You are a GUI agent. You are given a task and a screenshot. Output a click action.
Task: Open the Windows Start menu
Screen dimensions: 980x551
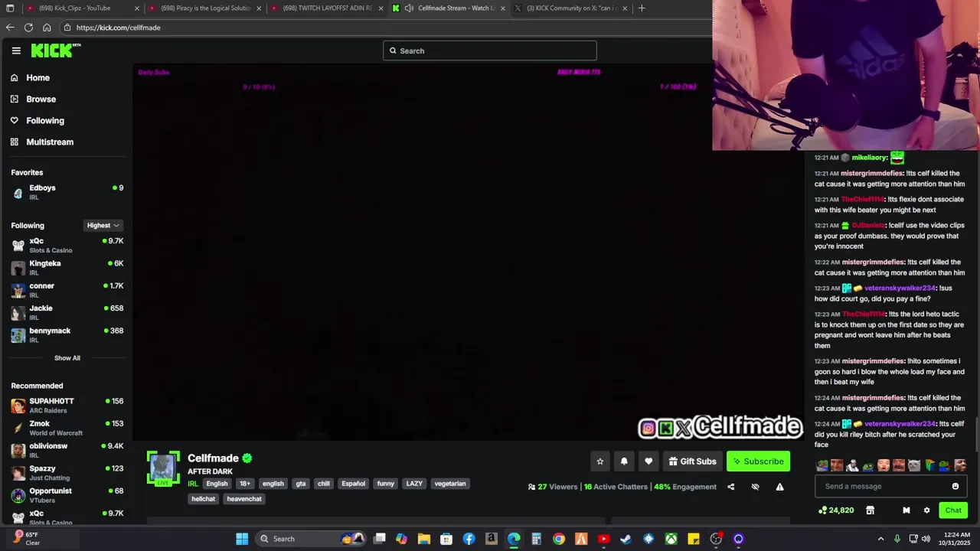242,539
